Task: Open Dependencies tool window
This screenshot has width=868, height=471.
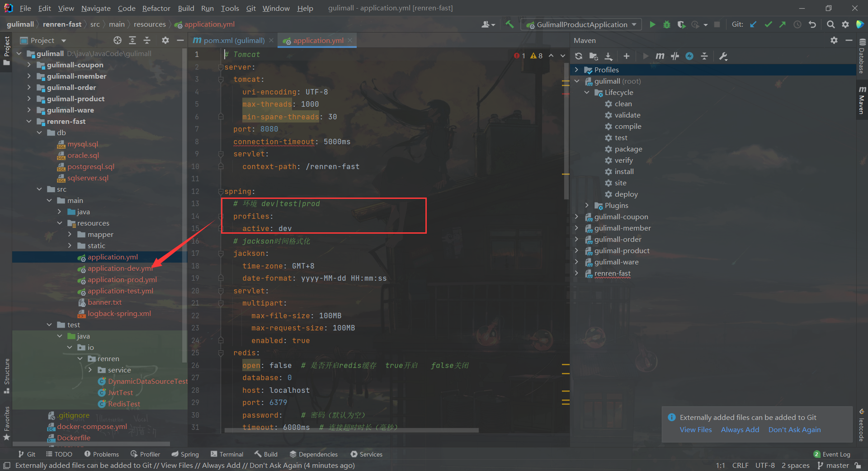Action: (x=314, y=454)
